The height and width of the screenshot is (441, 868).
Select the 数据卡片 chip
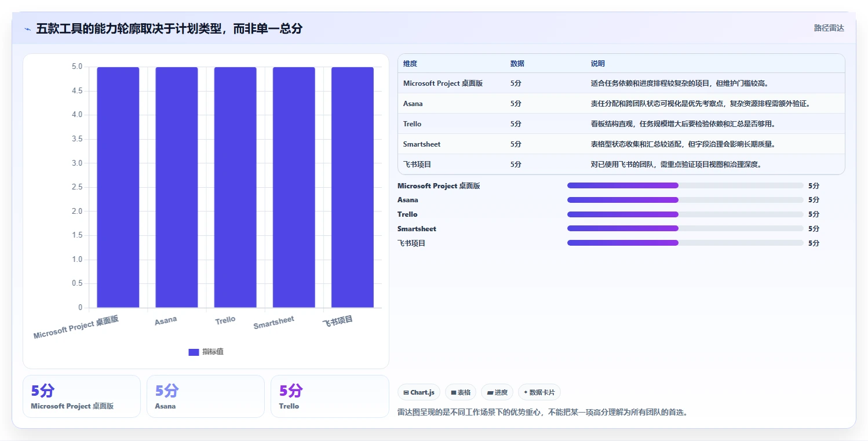click(539, 392)
